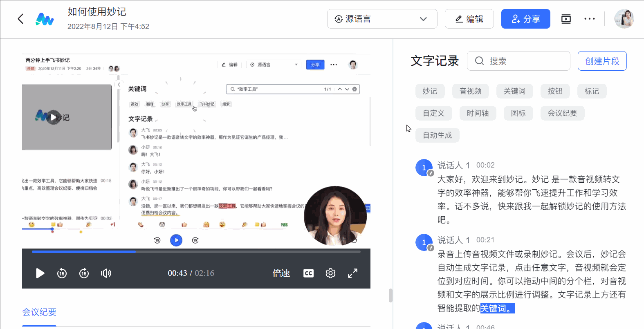
Task: Select the 标记 keyword tag
Action: (592, 91)
